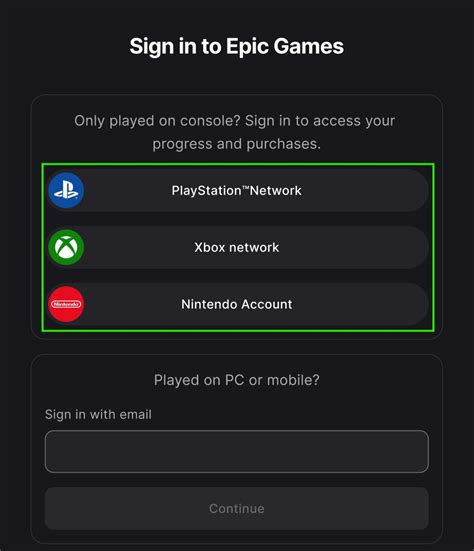
Task: Click the 'Played on PC or mobile?' text
Action: click(237, 380)
